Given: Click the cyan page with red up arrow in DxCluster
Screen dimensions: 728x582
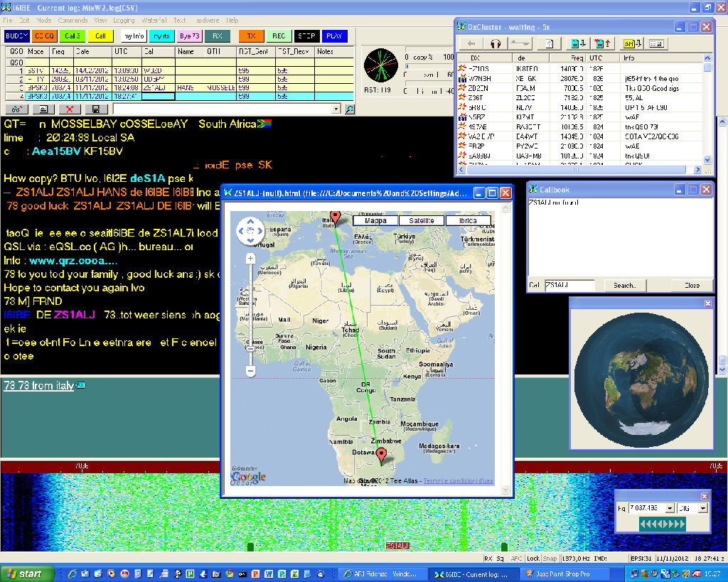Looking at the screenshot, I should (602, 43).
